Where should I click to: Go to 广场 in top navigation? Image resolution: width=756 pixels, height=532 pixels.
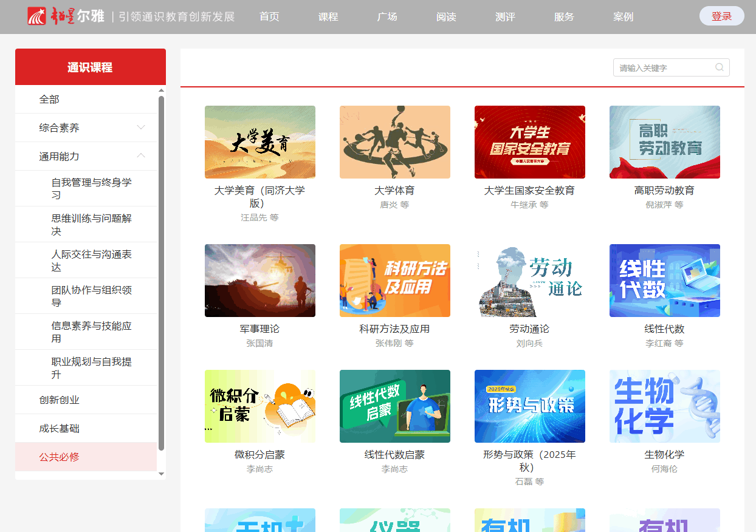point(387,17)
